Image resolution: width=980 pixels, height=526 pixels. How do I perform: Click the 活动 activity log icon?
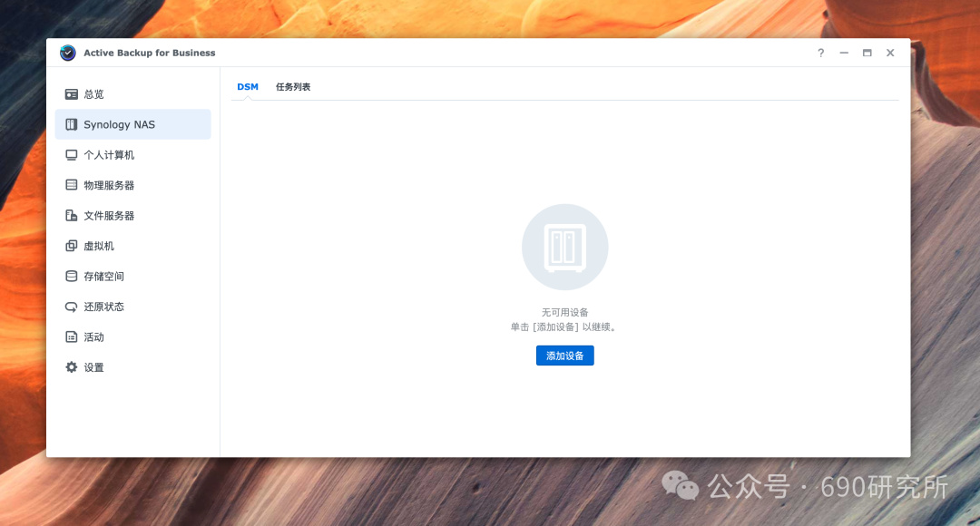click(72, 336)
